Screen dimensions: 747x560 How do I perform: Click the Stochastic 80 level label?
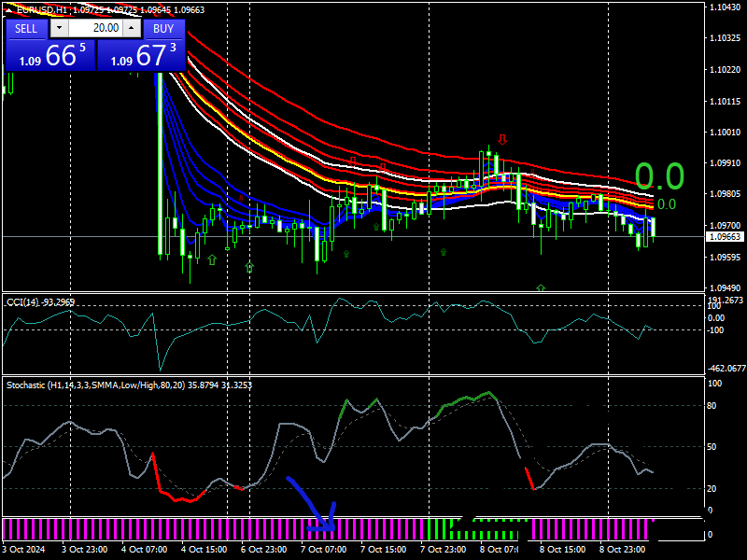[x=712, y=406]
